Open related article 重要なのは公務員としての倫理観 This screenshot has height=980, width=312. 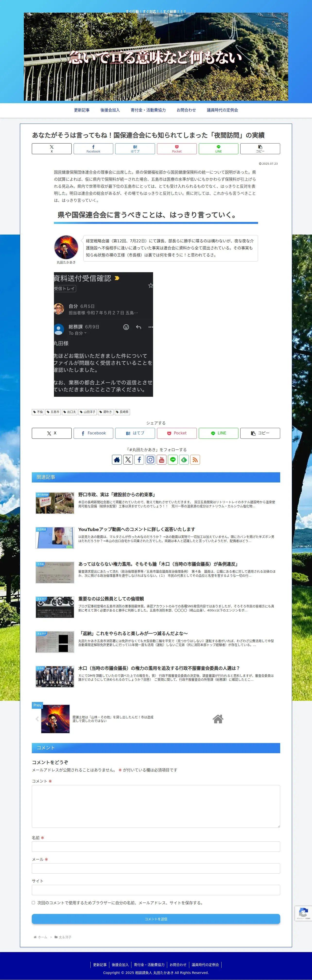(x=111, y=599)
